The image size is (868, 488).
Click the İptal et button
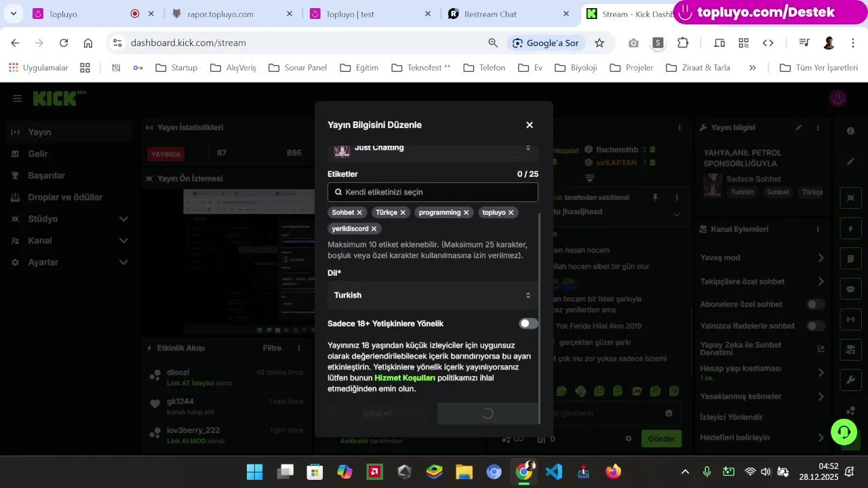[378, 413]
